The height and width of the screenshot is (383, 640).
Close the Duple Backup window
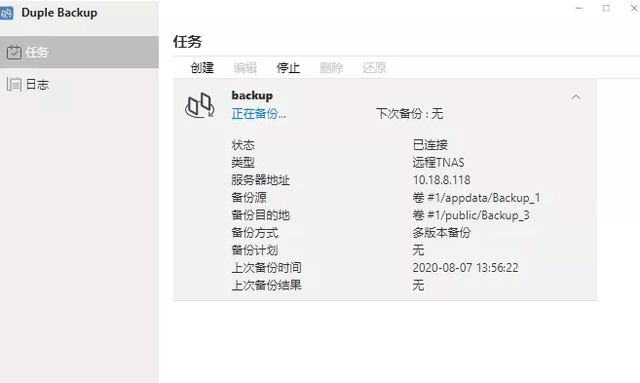[x=634, y=8]
